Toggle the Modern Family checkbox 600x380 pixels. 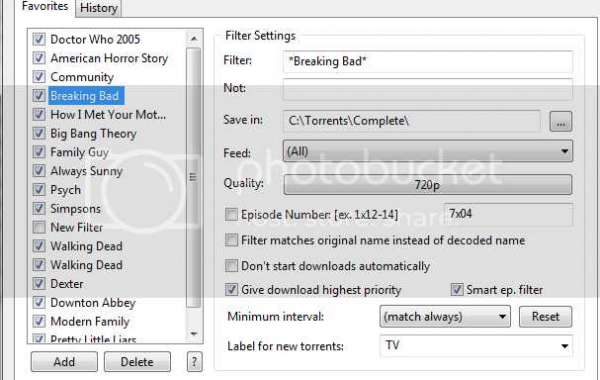(39, 321)
